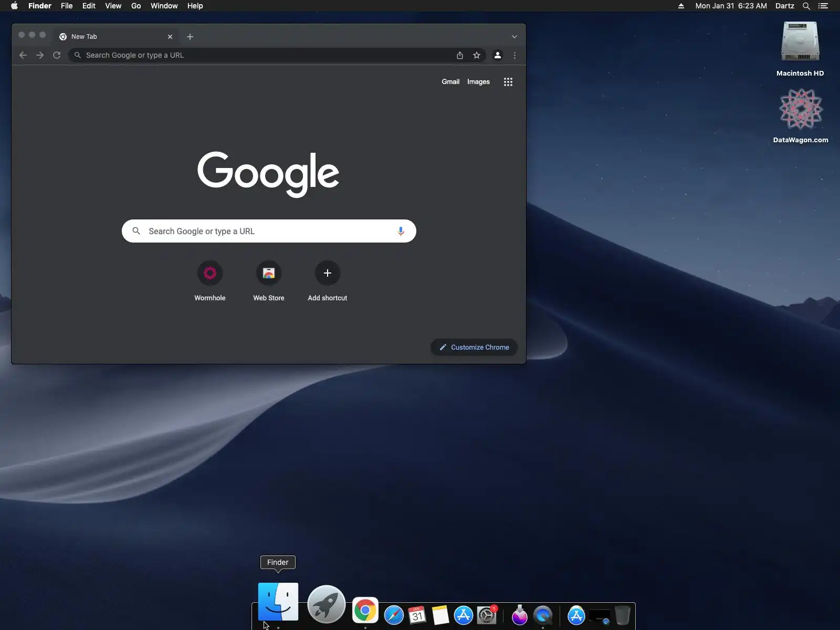Open the Trash in the Dock
The height and width of the screenshot is (630, 840).
(x=623, y=615)
